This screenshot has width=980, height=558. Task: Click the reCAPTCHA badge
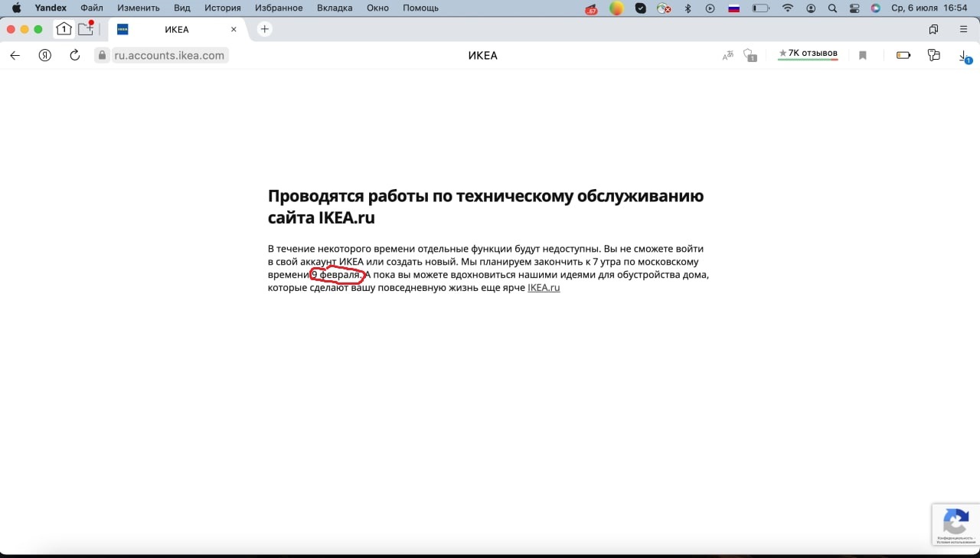coord(955,524)
